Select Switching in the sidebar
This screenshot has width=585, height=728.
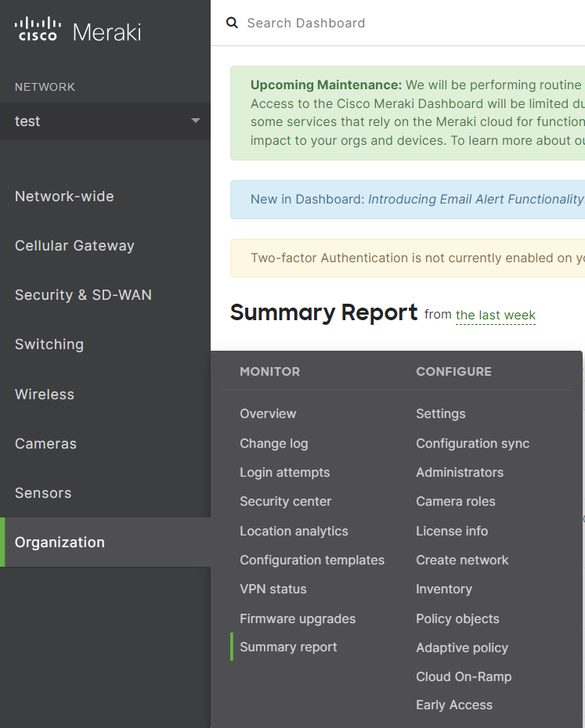tap(49, 344)
